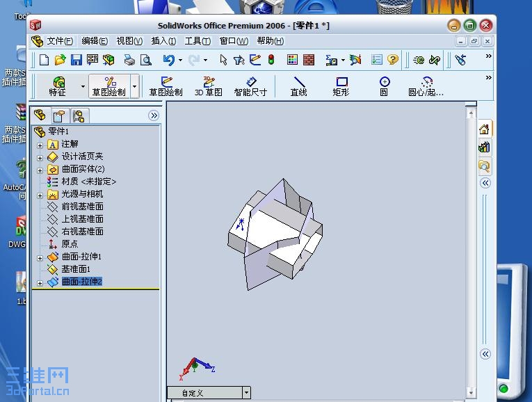
Task: Open the 草图绘制 dropdown arrow
Action: pos(135,86)
